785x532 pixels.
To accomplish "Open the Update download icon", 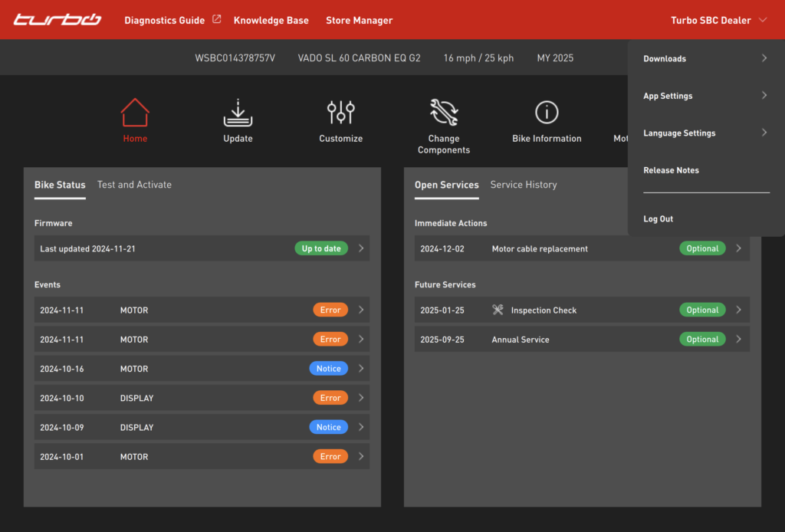I will [x=238, y=113].
